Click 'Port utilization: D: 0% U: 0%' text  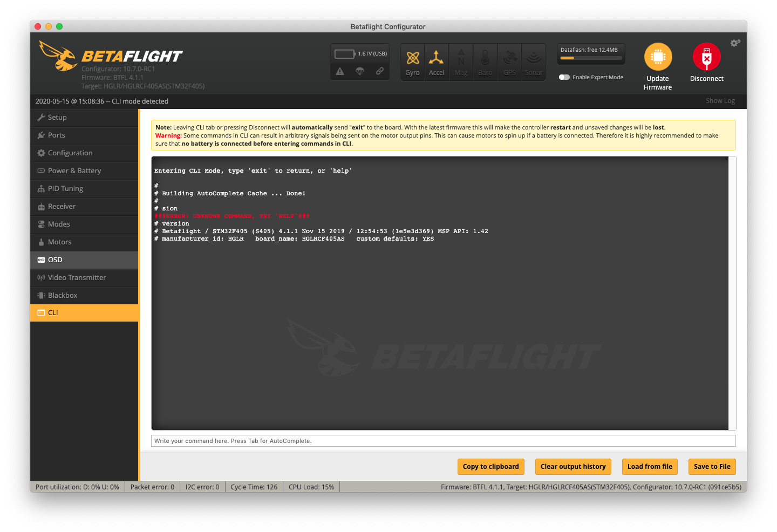coord(77,487)
